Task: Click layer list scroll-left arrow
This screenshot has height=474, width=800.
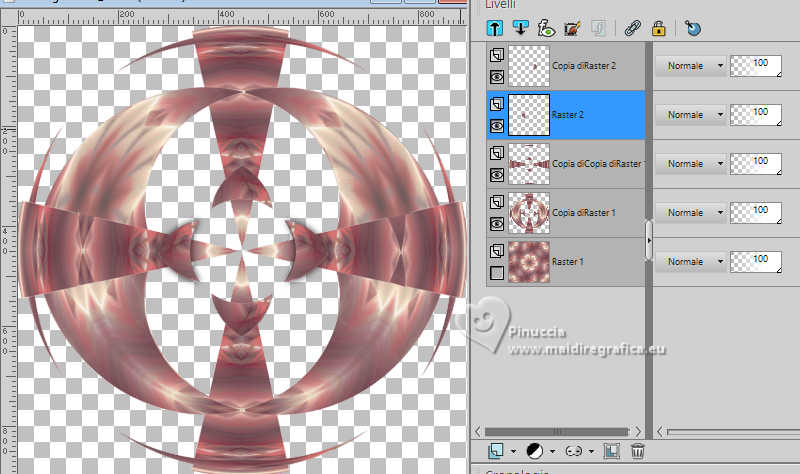Action: [x=478, y=432]
